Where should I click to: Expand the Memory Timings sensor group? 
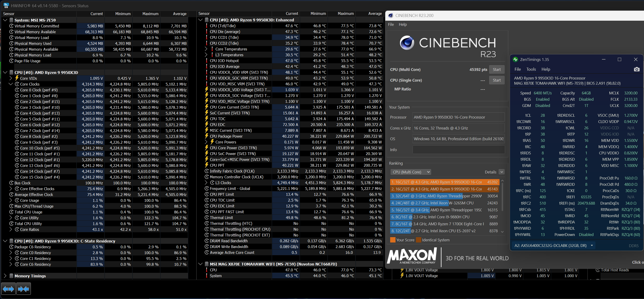click(x=5, y=276)
